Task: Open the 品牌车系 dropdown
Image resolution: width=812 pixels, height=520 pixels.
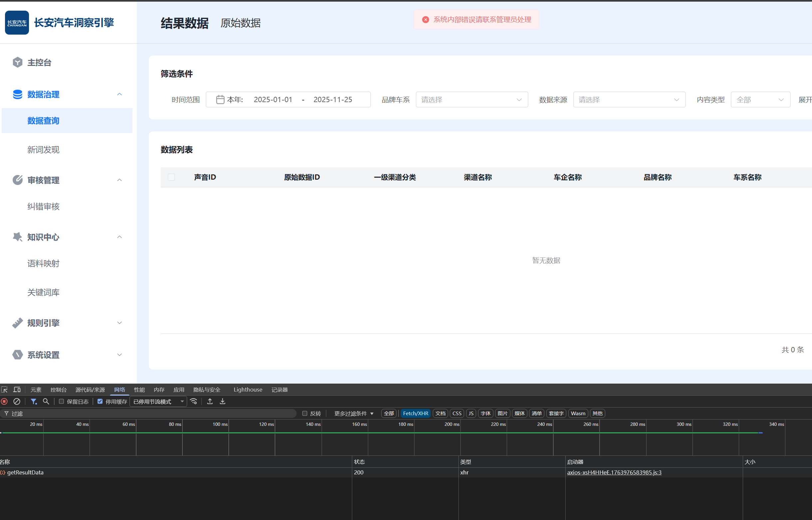Action: pos(472,99)
